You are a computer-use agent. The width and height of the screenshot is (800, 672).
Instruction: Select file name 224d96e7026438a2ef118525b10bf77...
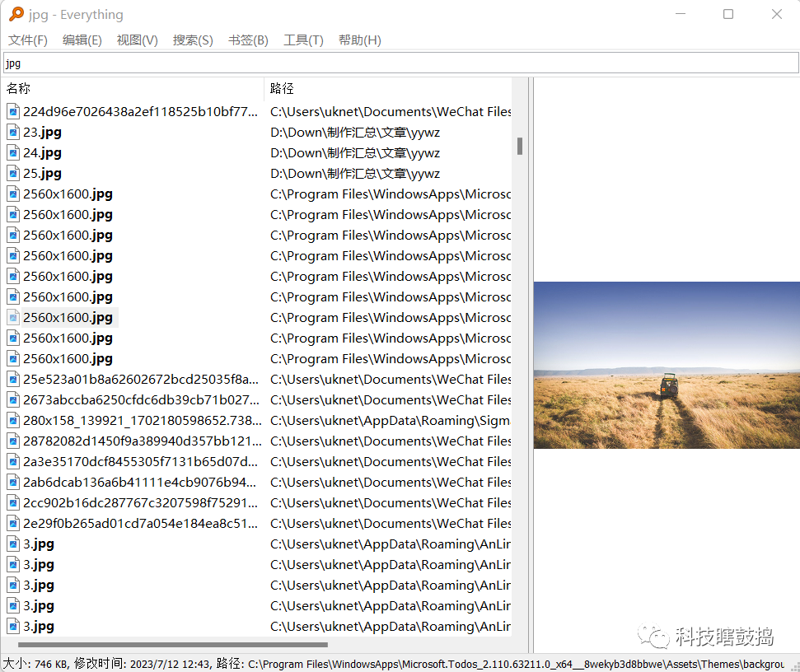point(140,112)
